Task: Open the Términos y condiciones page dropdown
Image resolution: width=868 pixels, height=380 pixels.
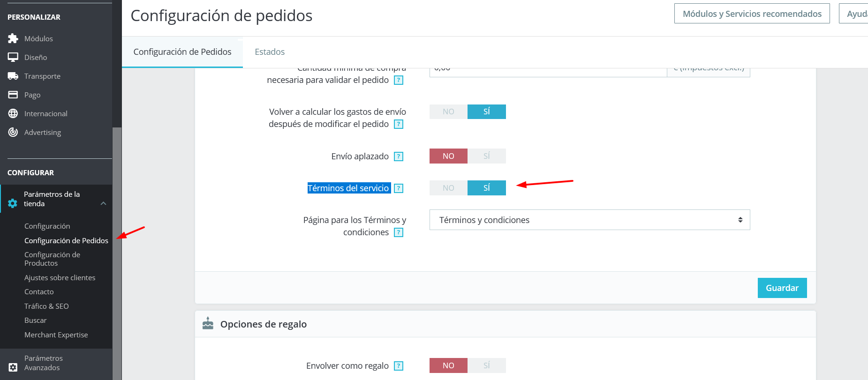Action: click(x=589, y=220)
